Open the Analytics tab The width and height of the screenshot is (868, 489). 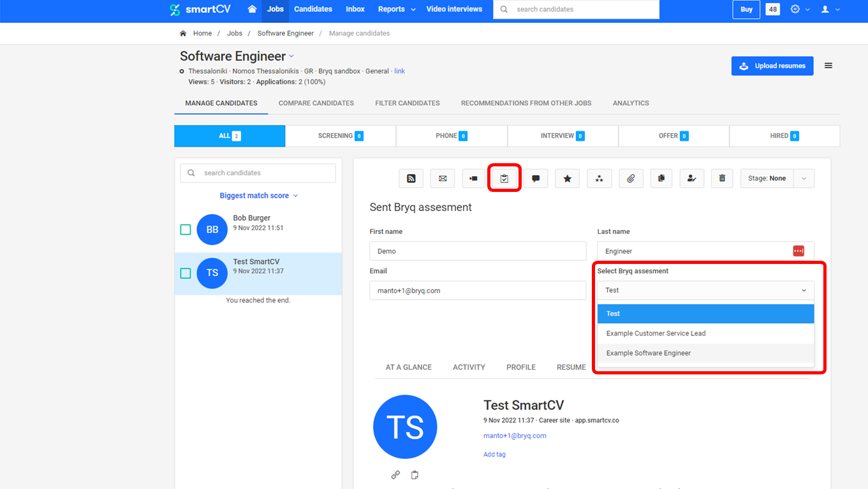tap(631, 103)
